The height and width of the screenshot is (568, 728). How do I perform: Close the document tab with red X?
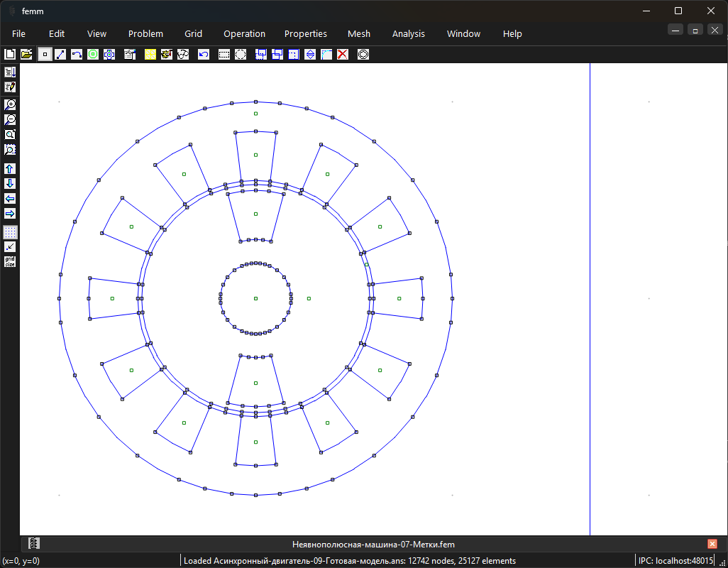click(x=712, y=544)
